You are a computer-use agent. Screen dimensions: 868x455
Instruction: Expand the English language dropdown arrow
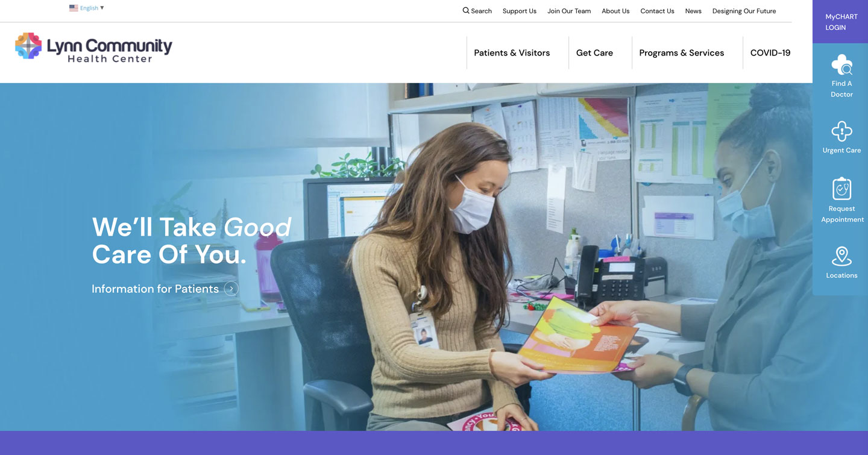pyautogui.click(x=102, y=8)
